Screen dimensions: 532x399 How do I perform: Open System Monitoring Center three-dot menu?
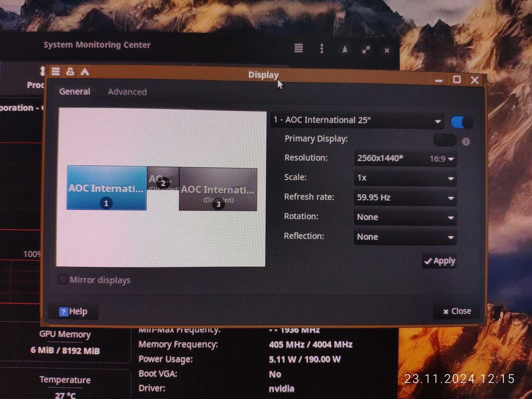click(322, 49)
